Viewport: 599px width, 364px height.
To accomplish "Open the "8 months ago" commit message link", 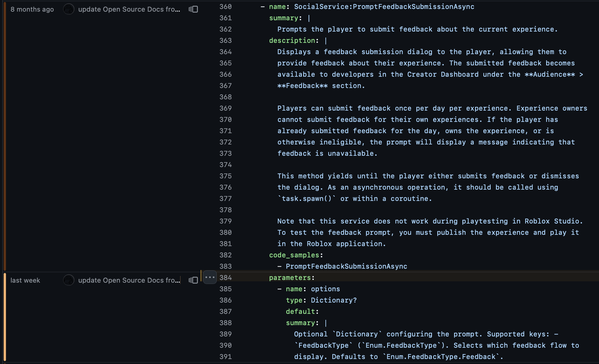I will 129,9.
